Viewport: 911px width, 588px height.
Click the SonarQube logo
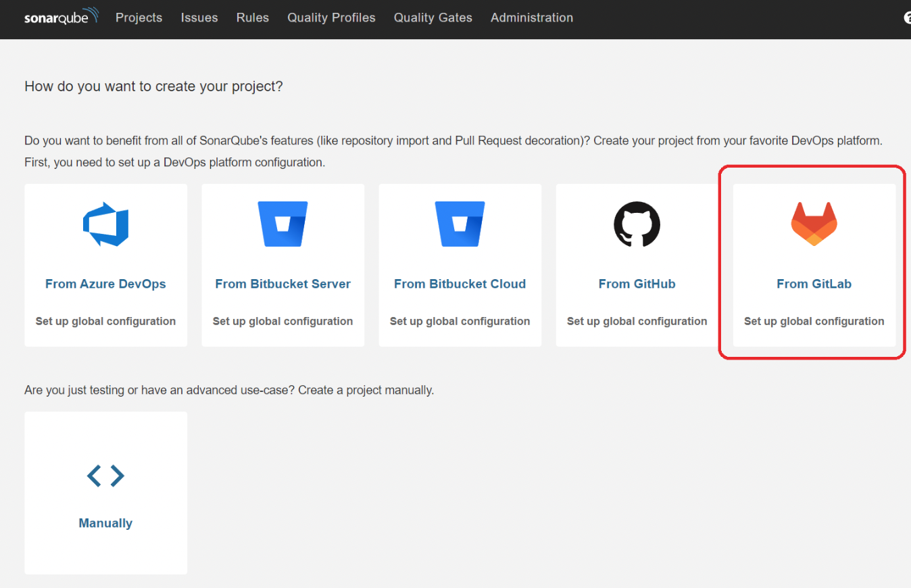[61, 17]
